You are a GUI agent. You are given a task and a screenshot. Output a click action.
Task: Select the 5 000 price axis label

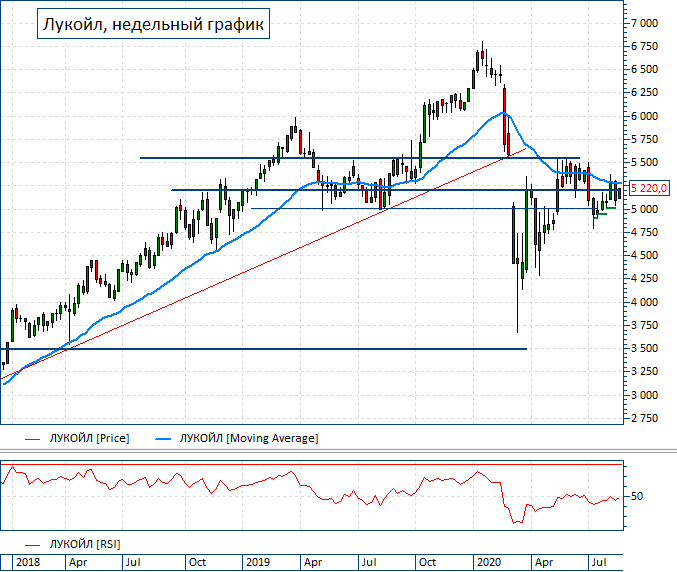point(645,209)
